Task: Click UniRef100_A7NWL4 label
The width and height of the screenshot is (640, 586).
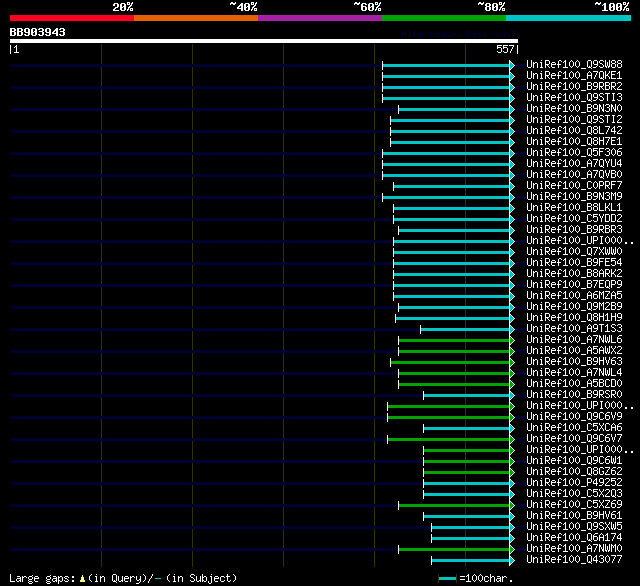Action: pyautogui.click(x=574, y=373)
